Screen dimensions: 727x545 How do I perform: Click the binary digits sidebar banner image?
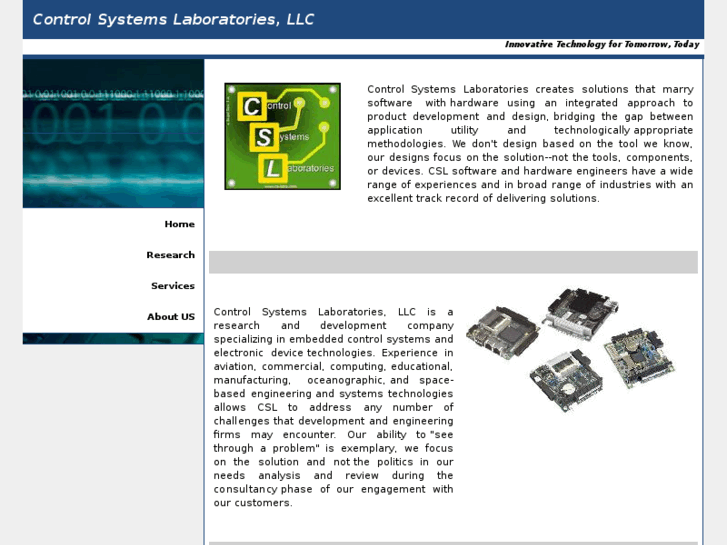pos(113,133)
